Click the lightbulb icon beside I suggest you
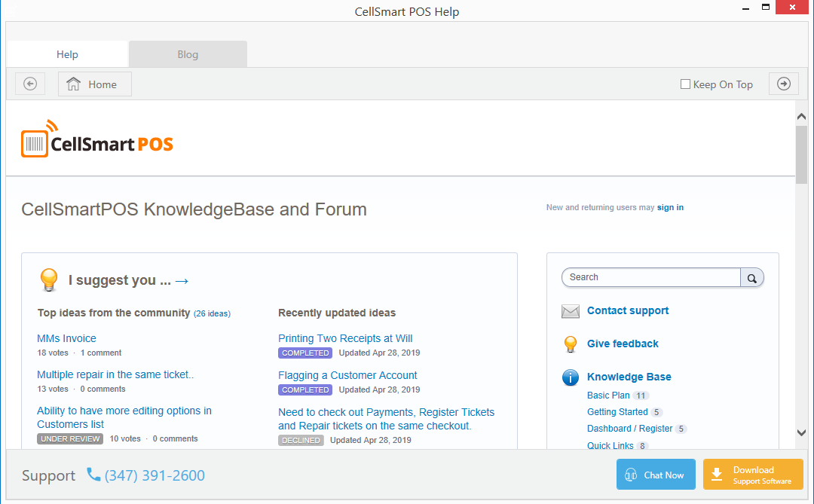The width and height of the screenshot is (814, 504). tap(49, 280)
